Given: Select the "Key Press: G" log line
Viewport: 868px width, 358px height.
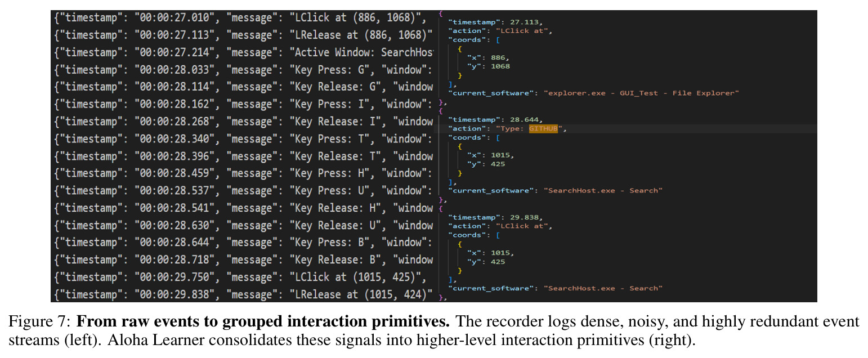Looking at the screenshot, I should coord(244,70).
